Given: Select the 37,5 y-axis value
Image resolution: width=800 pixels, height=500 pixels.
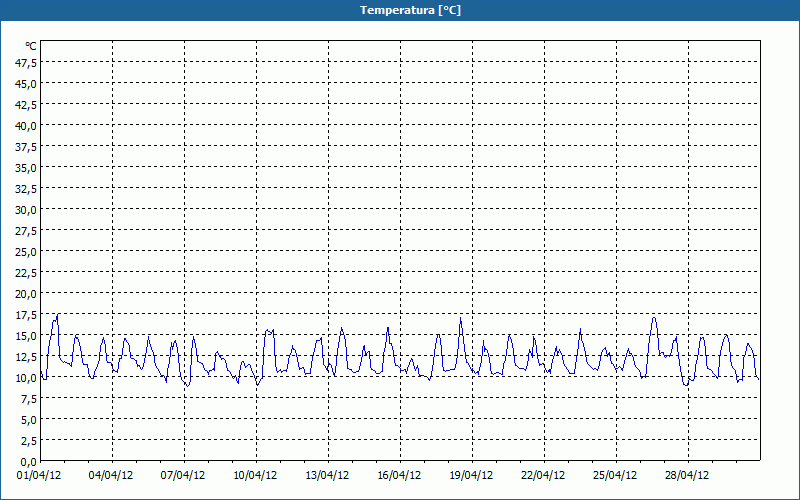Looking at the screenshot, I should 26,146.
